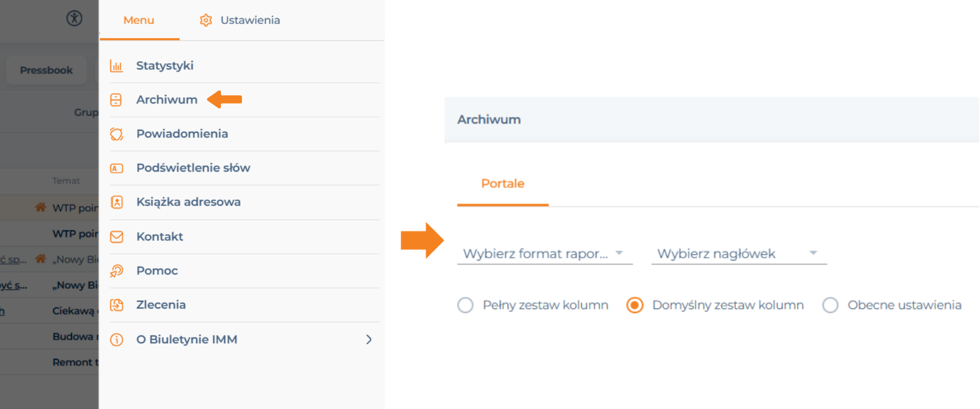The width and height of the screenshot is (980, 409).
Task: Click the Powiadomienia notifications icon
Action: pyautogui.click(x=116, y=134)
